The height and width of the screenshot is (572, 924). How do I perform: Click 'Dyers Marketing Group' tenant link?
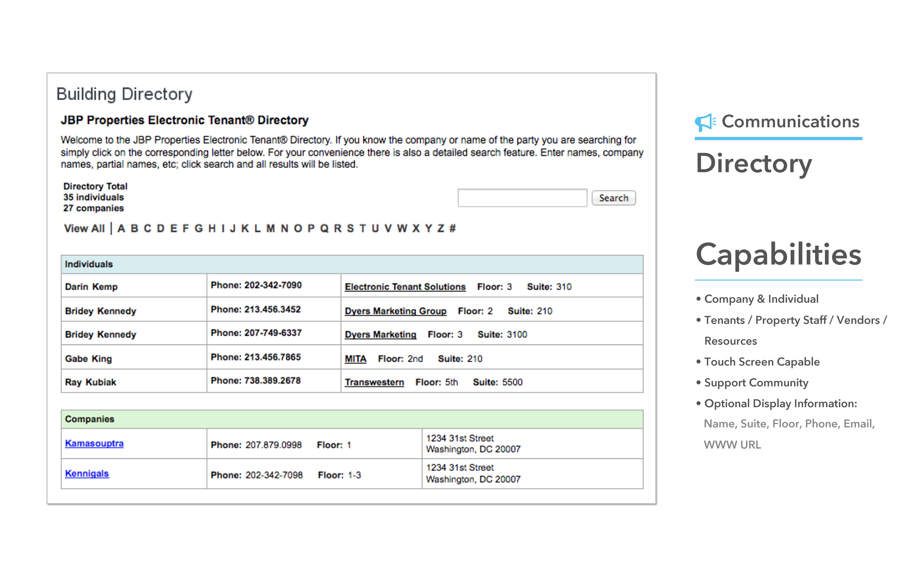coord(403,309)
